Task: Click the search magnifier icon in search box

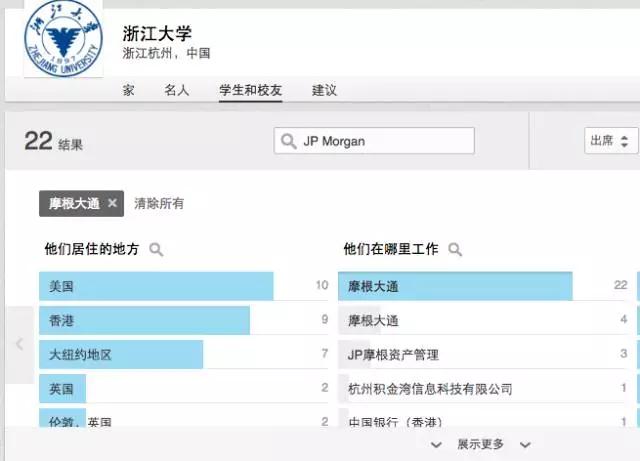Action: (x=289, y=141)
